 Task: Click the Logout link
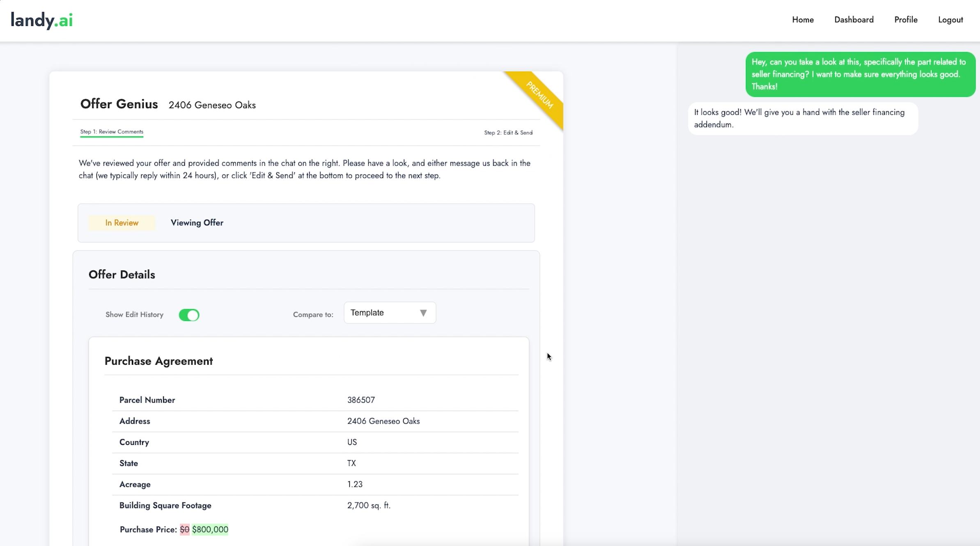tap(950, 20)
